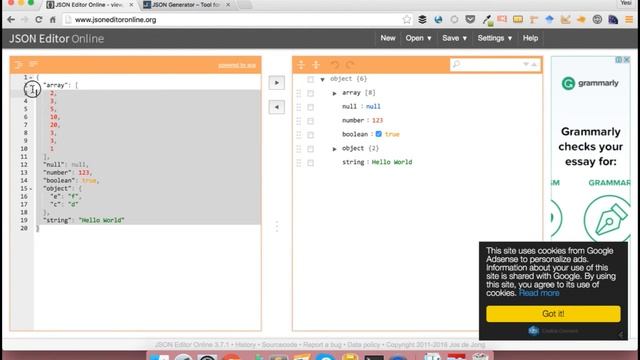The height and width of the screenshot is (360, 640).
Task: Copy tree back to code editor (left arrow)
Action: point(277,107)
